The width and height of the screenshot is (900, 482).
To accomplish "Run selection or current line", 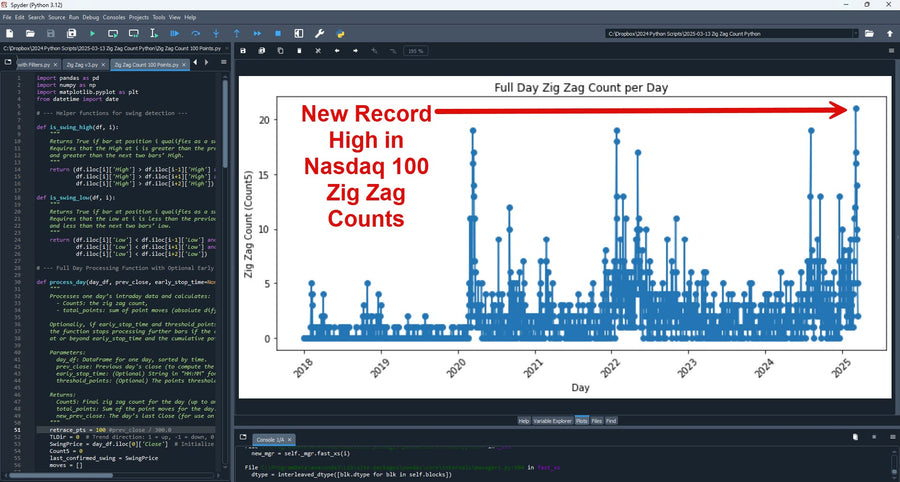I will click(154, 34).
